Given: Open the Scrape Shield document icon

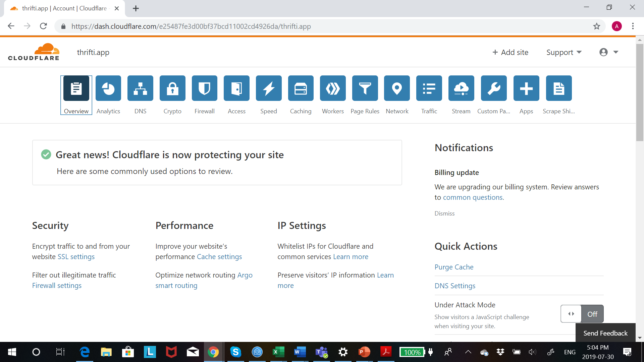Looking at the screenshot, I should pos(559,88).
